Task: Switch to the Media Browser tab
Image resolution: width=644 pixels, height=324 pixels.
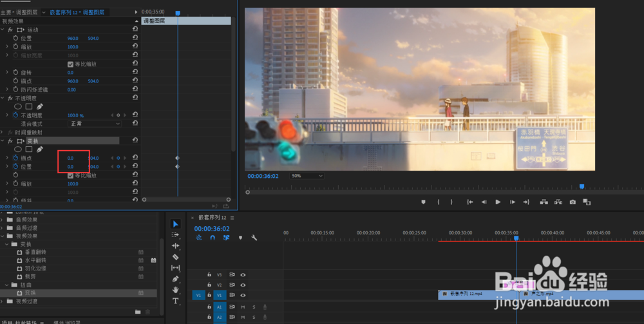Action: (67, 322)
